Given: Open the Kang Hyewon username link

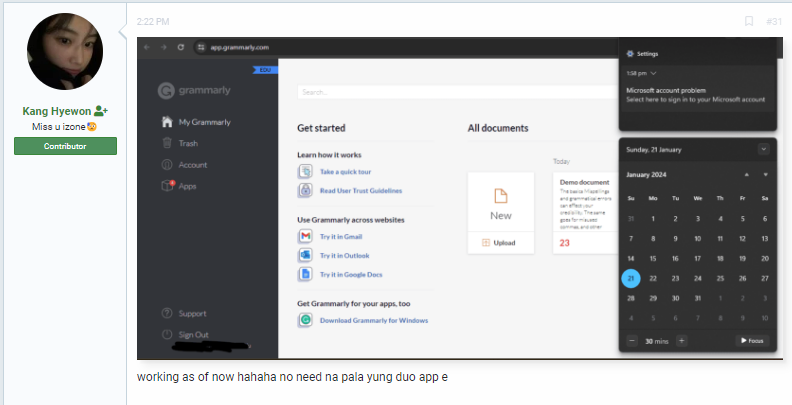Looking at the screenshot, I should pos(57,112).
